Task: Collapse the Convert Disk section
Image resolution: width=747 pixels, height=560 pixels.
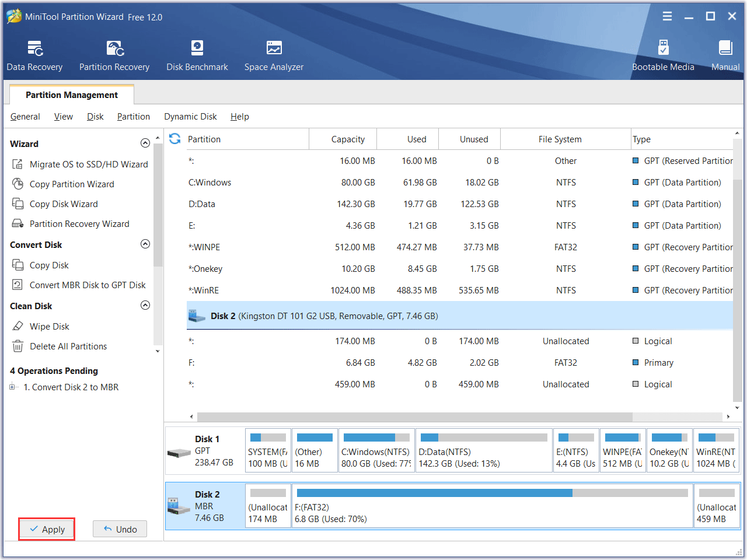Action: pos(145,244)
